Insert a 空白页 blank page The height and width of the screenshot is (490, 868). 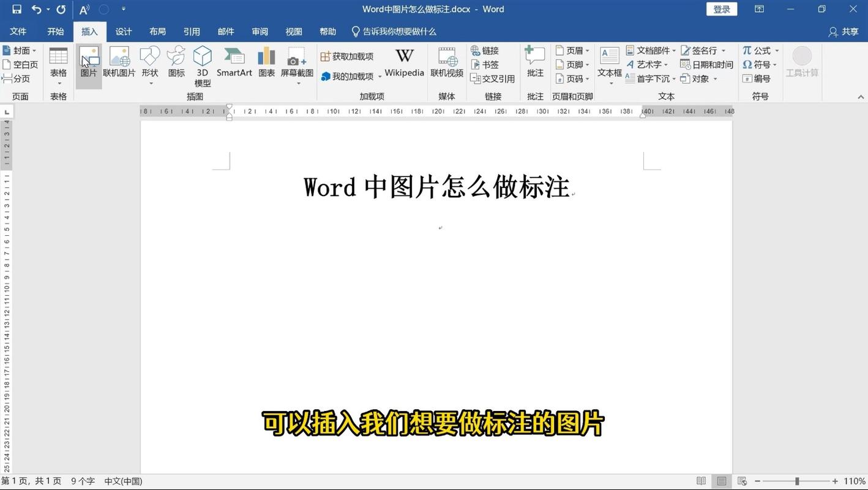(x=20, y=64)
